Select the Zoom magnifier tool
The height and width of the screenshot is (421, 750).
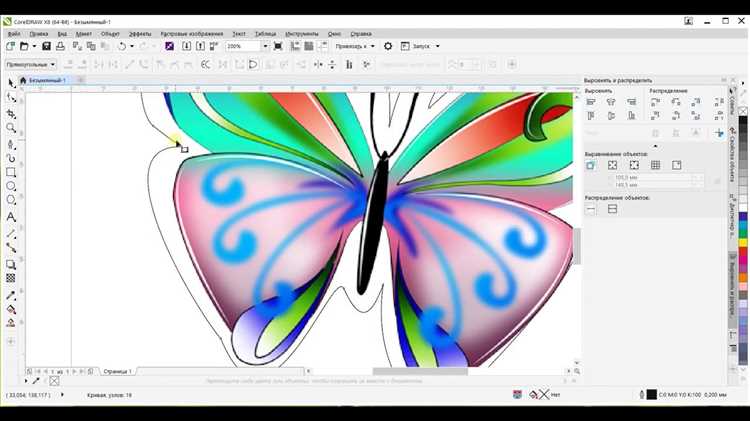(x=11, y=128)
